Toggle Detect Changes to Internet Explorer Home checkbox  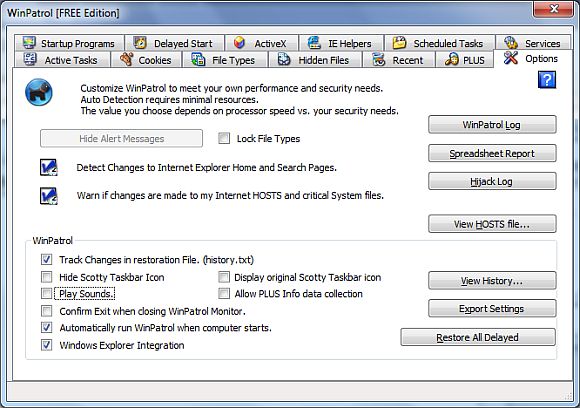tap(48, 167)
